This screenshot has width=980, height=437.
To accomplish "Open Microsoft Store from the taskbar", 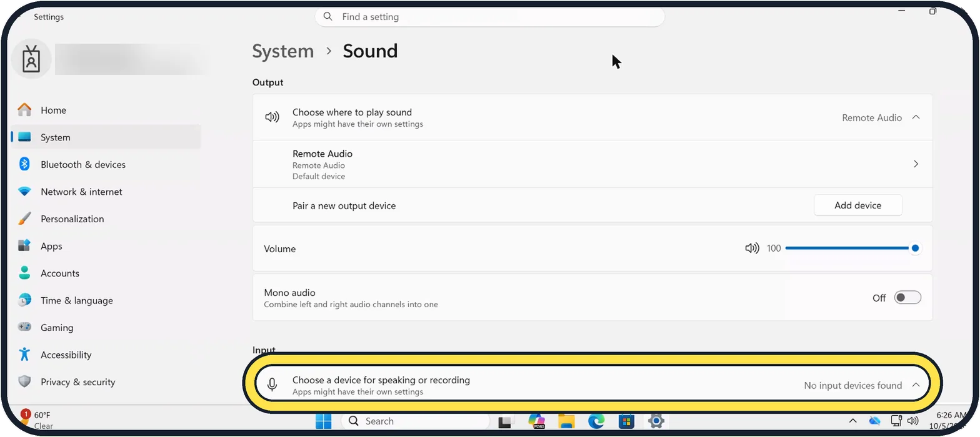I will [626, 421].
